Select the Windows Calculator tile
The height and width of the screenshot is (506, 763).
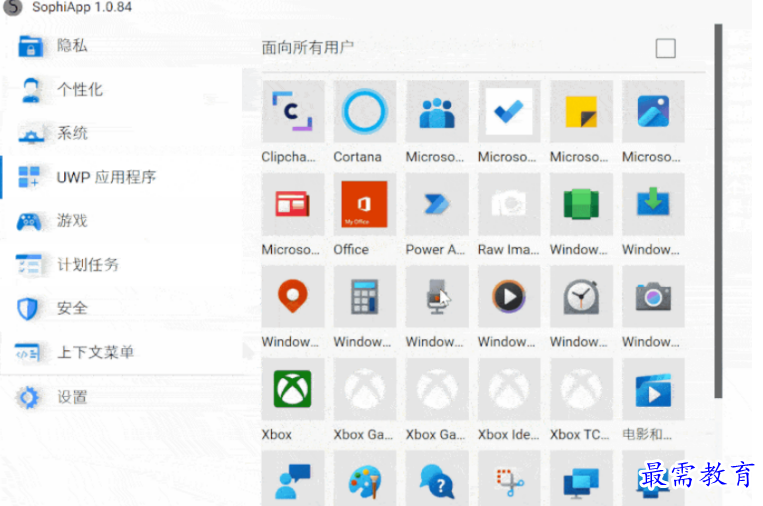click(364, 296)
